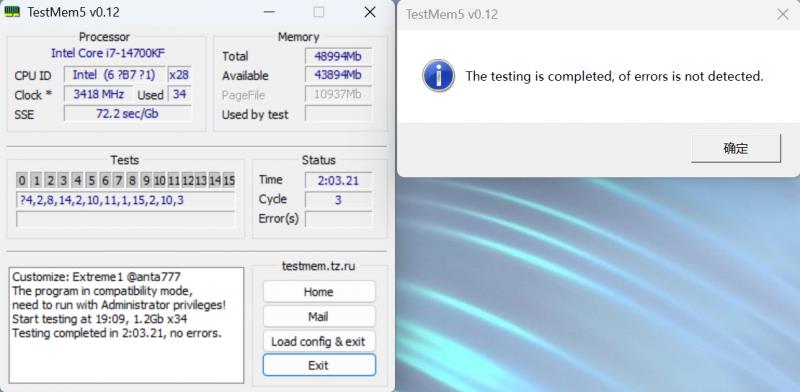Click log line Start testing at 19:09

click(99, 320)
